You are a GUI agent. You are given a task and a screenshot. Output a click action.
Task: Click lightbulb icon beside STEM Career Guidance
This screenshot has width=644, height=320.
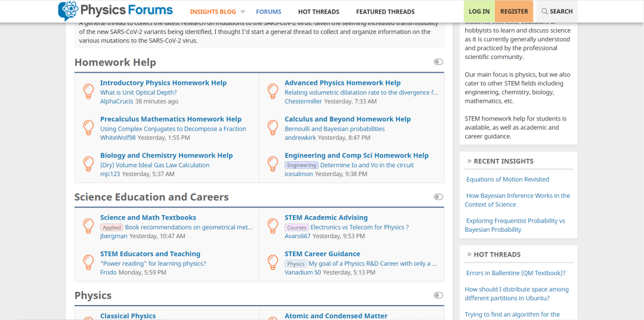[273, 263]
